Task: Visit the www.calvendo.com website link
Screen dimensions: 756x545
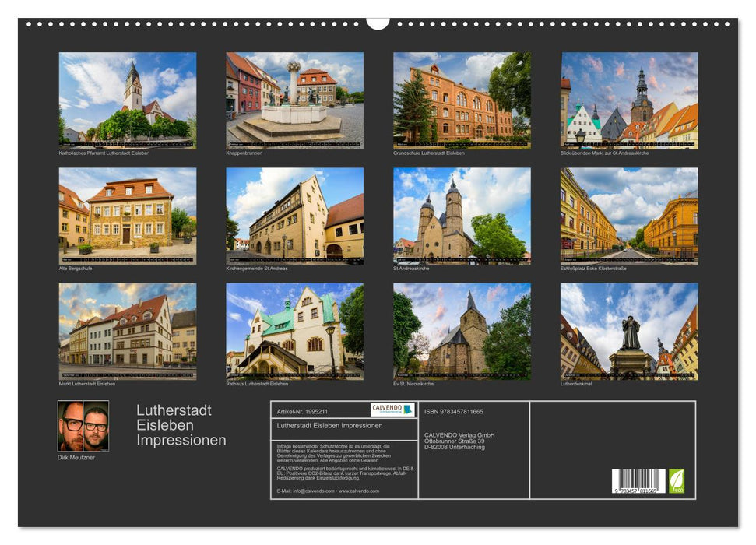Action: tap(358, 490)
